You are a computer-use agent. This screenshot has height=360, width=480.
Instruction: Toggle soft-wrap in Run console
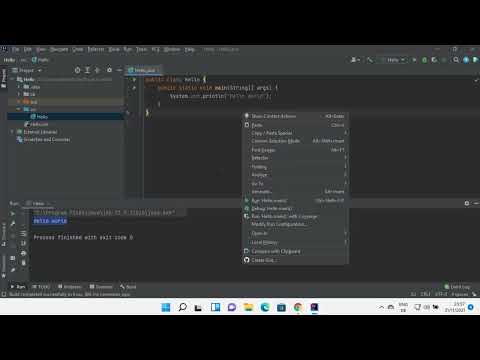coord(23,233)
